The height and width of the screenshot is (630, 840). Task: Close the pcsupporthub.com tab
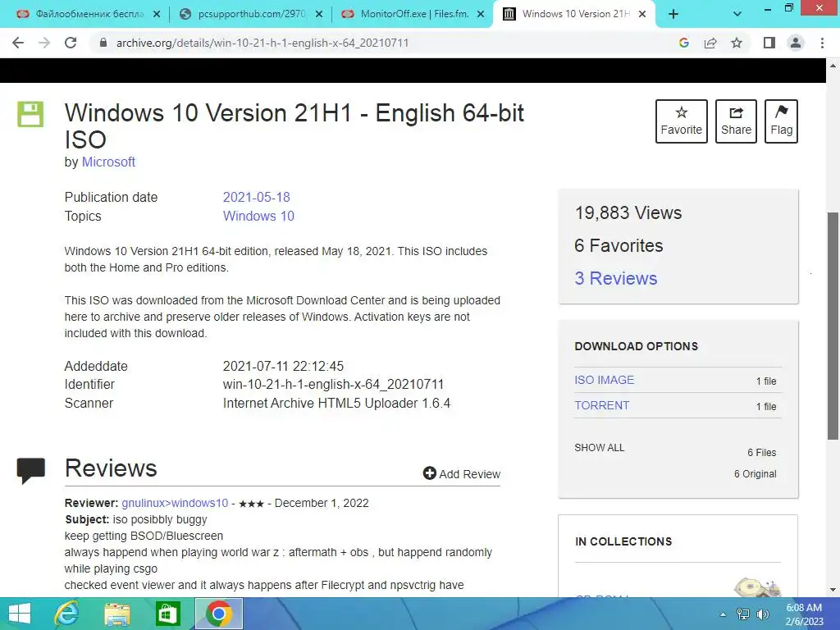319,15
